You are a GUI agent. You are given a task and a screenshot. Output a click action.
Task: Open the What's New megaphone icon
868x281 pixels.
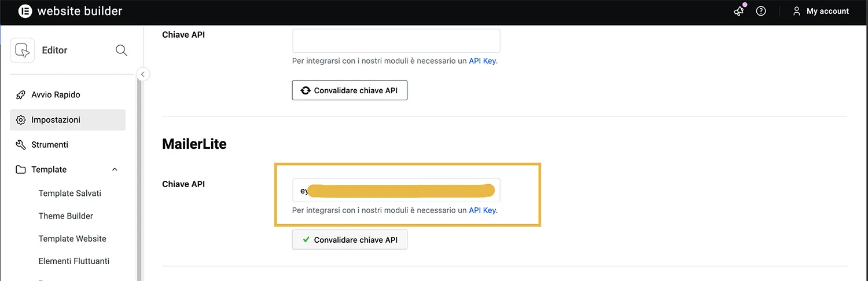point(739,11)
